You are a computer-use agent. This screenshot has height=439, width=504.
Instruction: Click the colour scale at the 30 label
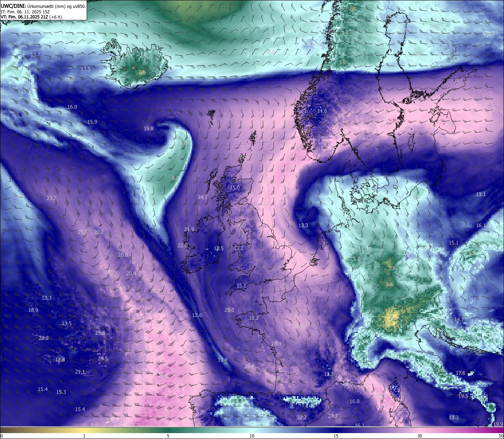coord(420,436)
